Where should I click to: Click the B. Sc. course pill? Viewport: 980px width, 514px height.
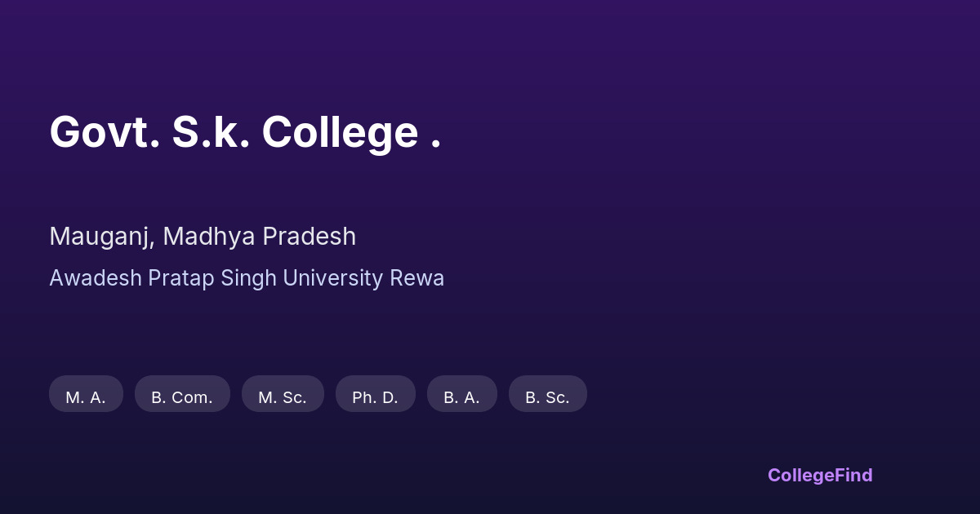[x=547, y=394]
